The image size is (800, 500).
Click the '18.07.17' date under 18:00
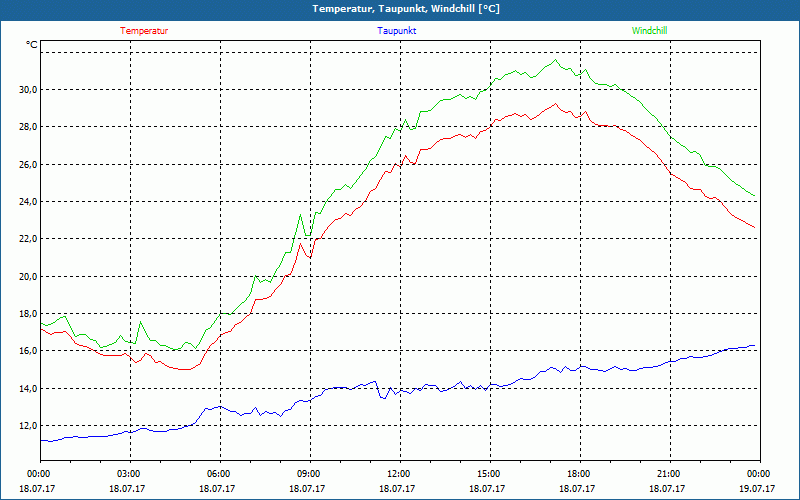[578, 489]
